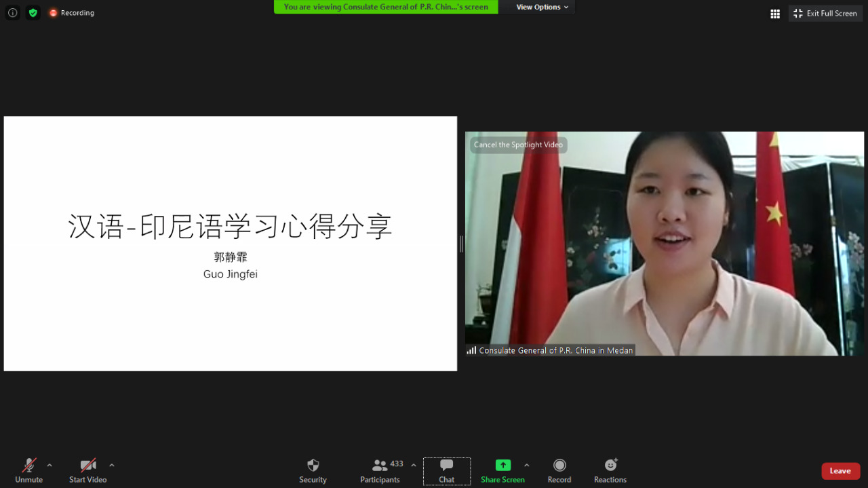Click the green screen-sharing notification banner
Image resolution: width=868 pixels, height=488 pixels.
click(x=386, y=7)
